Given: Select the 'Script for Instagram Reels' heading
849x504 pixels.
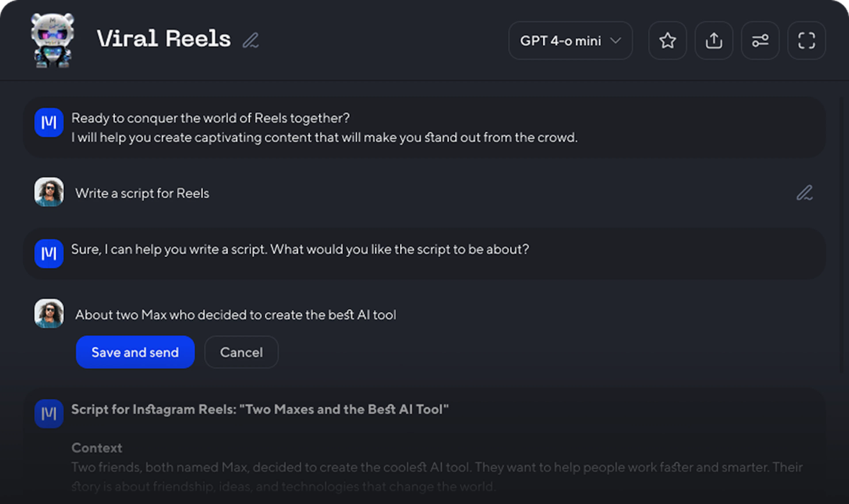Looking at the screenshot, I should [260, 409].
